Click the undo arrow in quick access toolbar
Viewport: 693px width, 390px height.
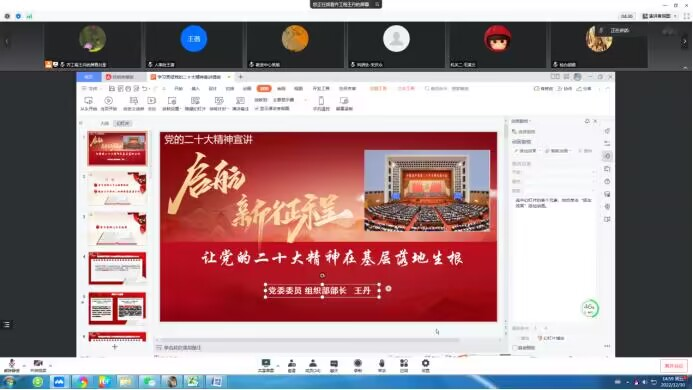click(145, 89)
